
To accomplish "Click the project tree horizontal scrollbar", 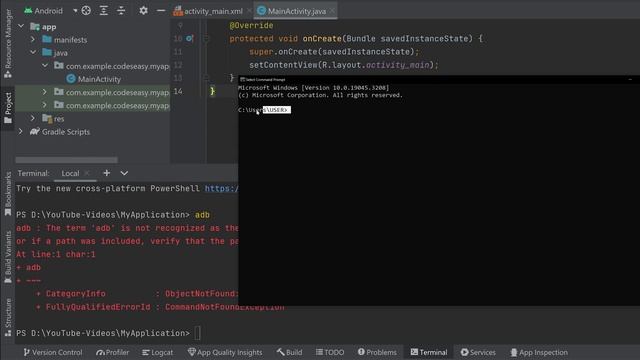I will pyautogui.click(x=67, y=160).
